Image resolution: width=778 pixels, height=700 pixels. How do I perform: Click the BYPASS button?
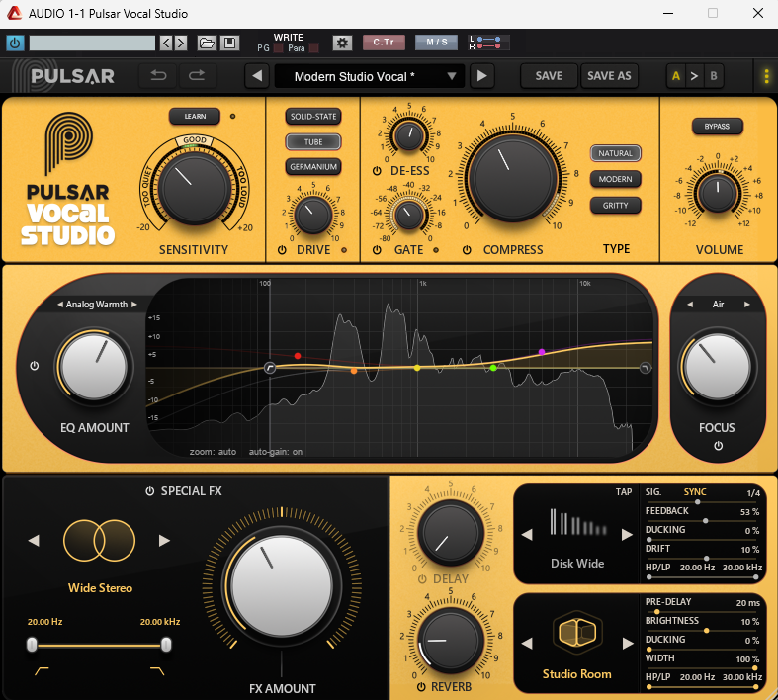[717, 126]
